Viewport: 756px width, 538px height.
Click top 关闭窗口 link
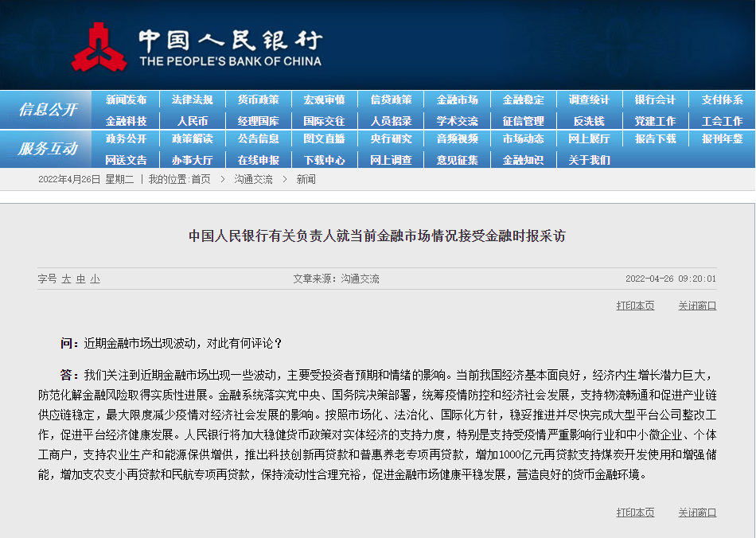(x=697, y=306)
